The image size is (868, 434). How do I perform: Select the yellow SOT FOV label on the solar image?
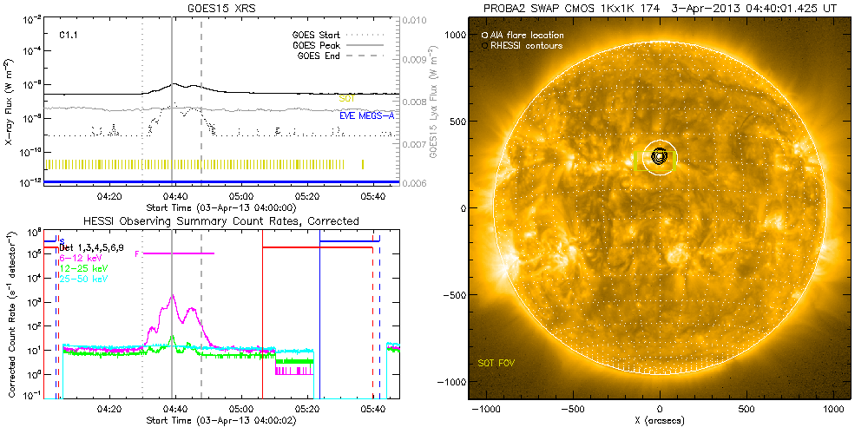[x=495, y=364]
